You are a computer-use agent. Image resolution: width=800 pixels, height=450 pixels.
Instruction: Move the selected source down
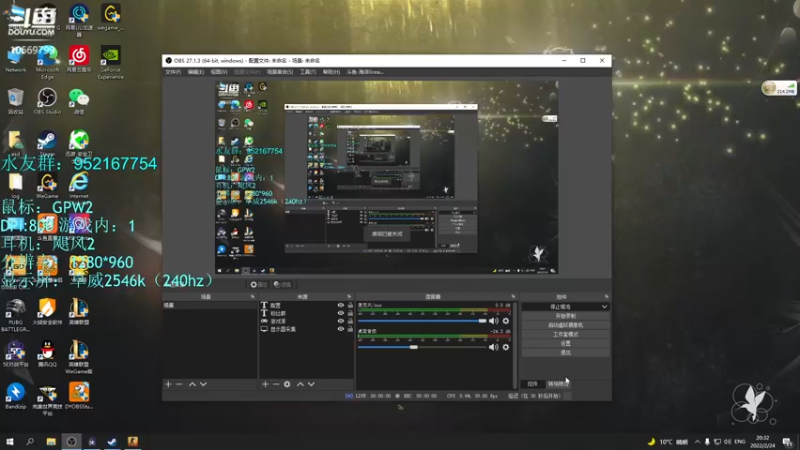(311, 384)
